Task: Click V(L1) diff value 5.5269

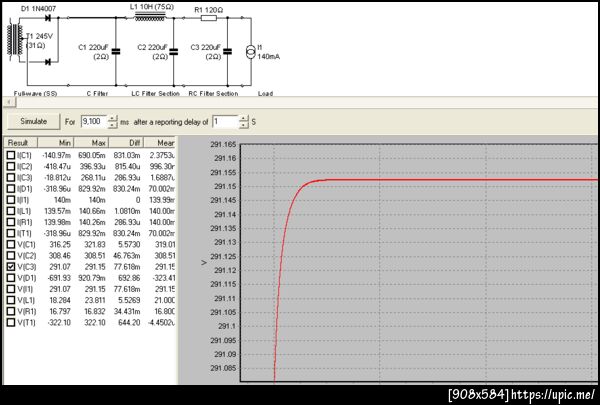Action: point(129,300)
